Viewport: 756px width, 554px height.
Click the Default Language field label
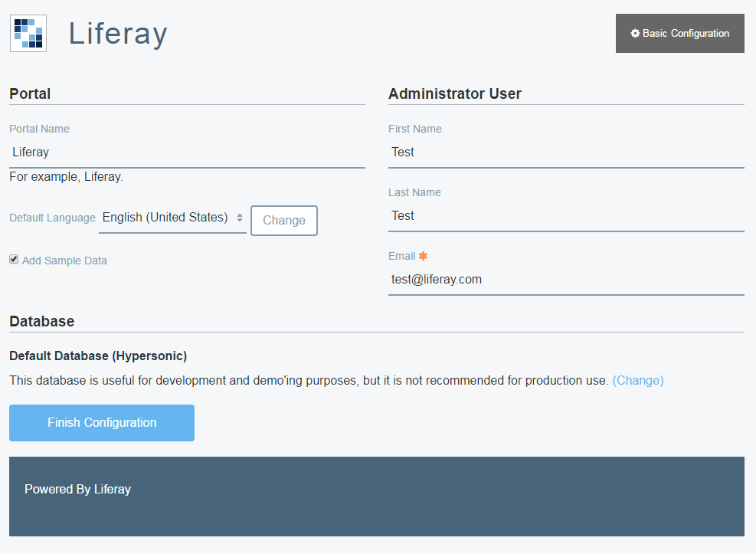(52, 218)
